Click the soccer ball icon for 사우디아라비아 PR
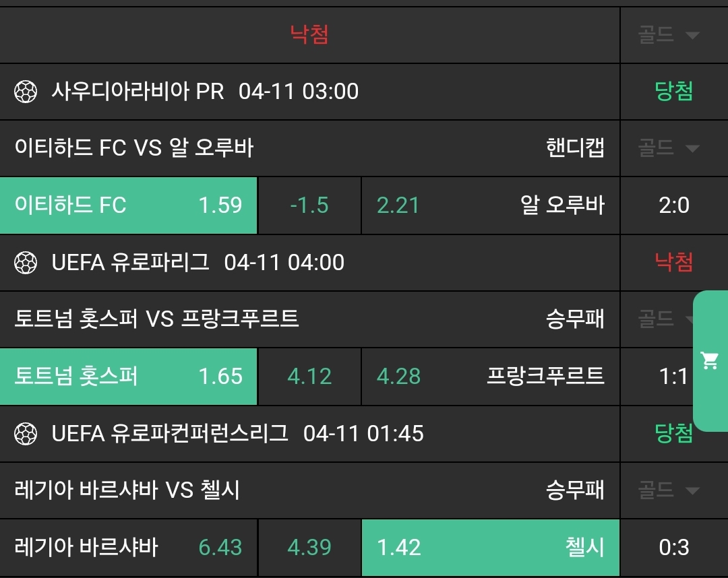The height and width of the screenshot is (578, 728). tap(26, 91)
